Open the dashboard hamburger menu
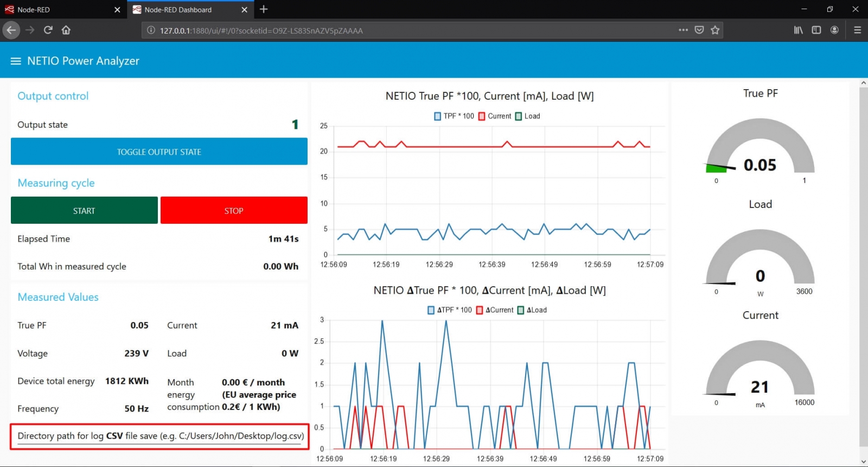This screenshot has height=467, width=868. [16, 61]
